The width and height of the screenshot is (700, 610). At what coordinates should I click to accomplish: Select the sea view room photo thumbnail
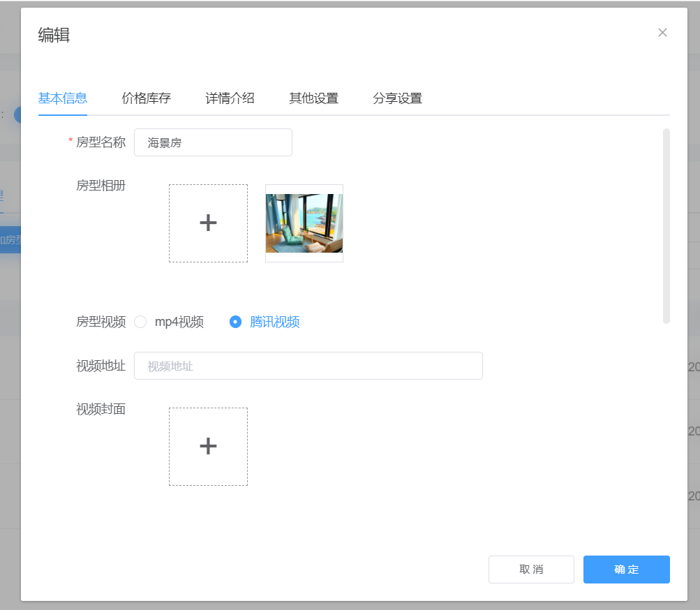point(304,223)
